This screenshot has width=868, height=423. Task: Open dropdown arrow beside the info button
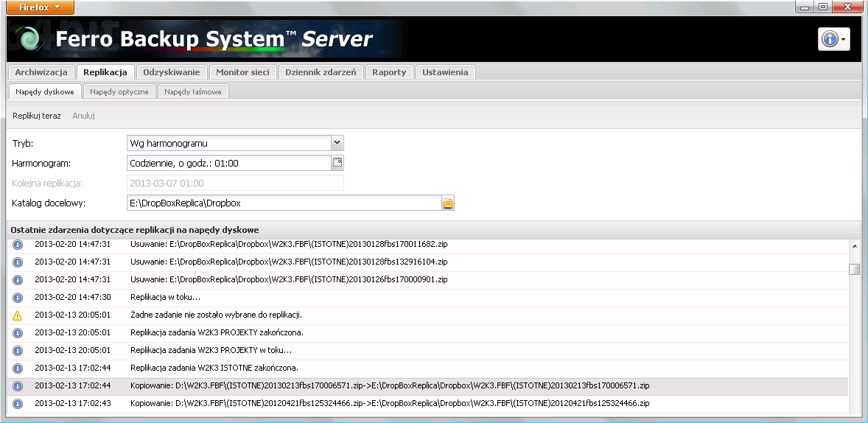click(x=844, y=40)
